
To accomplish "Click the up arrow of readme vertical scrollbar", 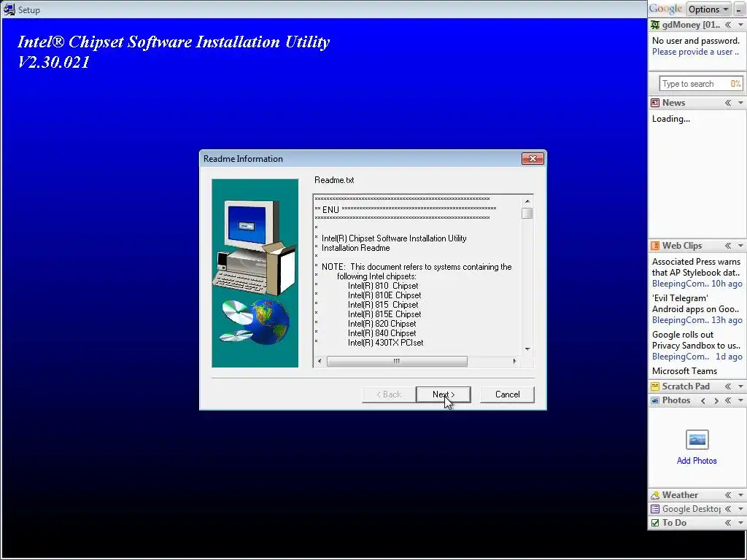I will 527,201.
